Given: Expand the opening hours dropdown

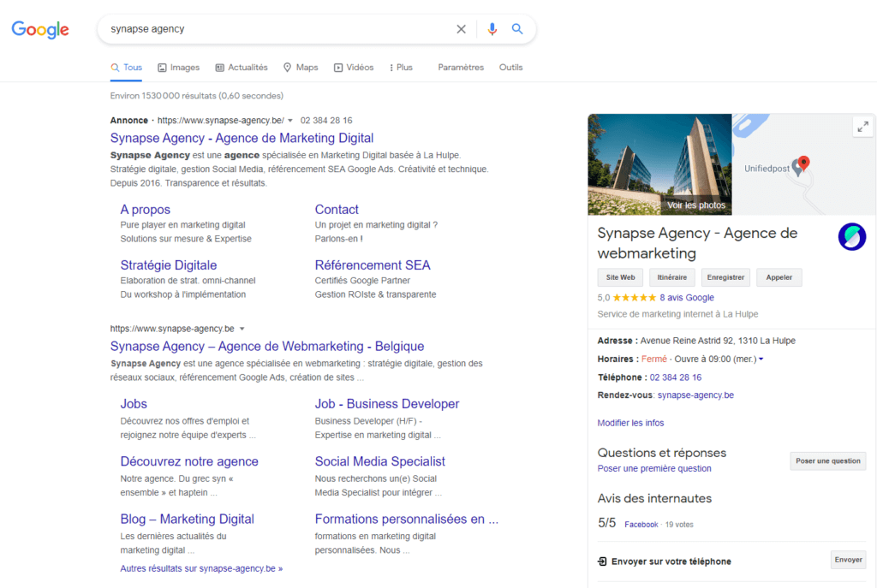Looking at the screenshot, I should [761, 359].
